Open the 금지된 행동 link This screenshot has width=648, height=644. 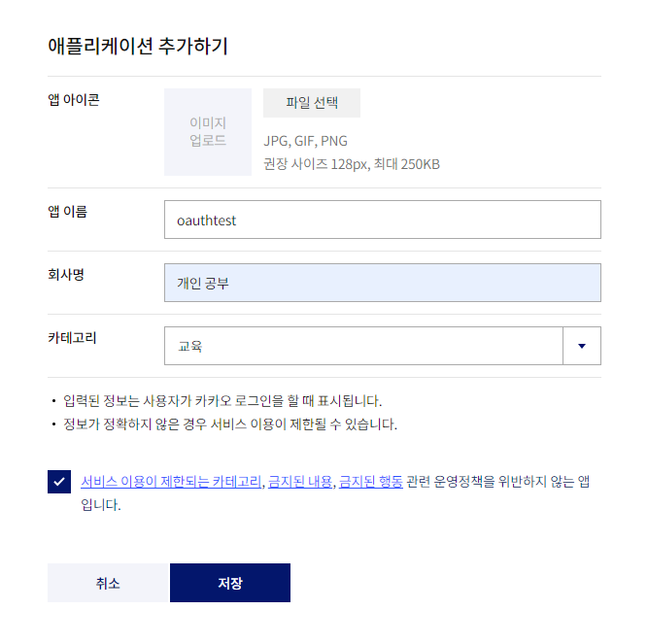pyautogui.click(x=371, y=482)
